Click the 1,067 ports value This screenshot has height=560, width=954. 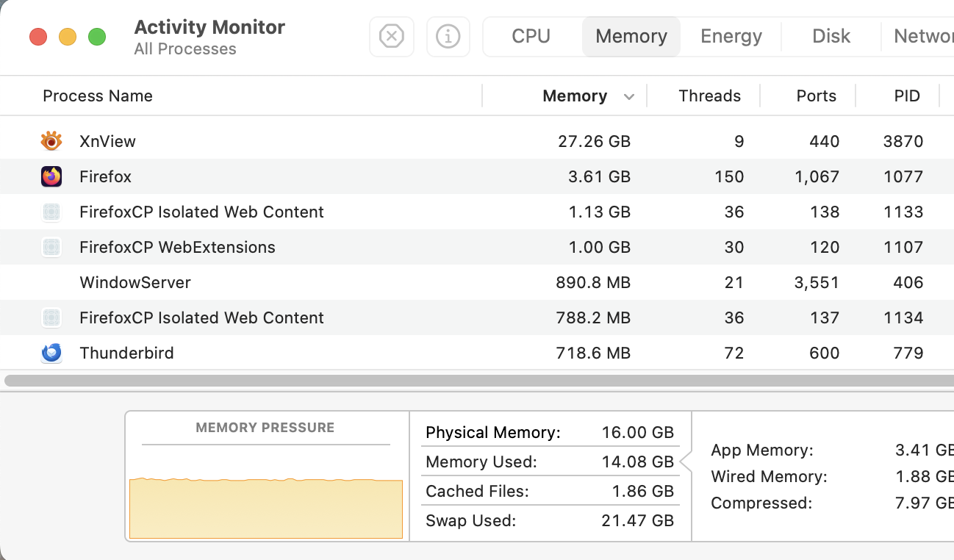817,176
